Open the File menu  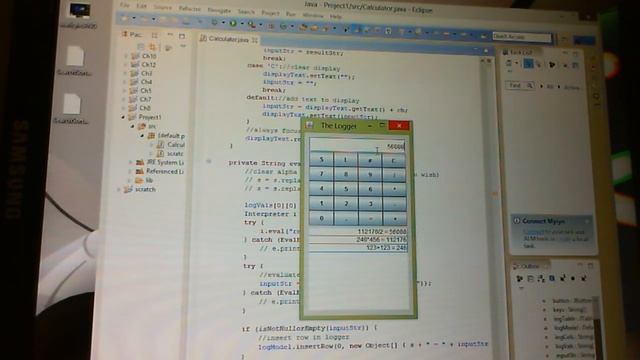pos(124,5)
